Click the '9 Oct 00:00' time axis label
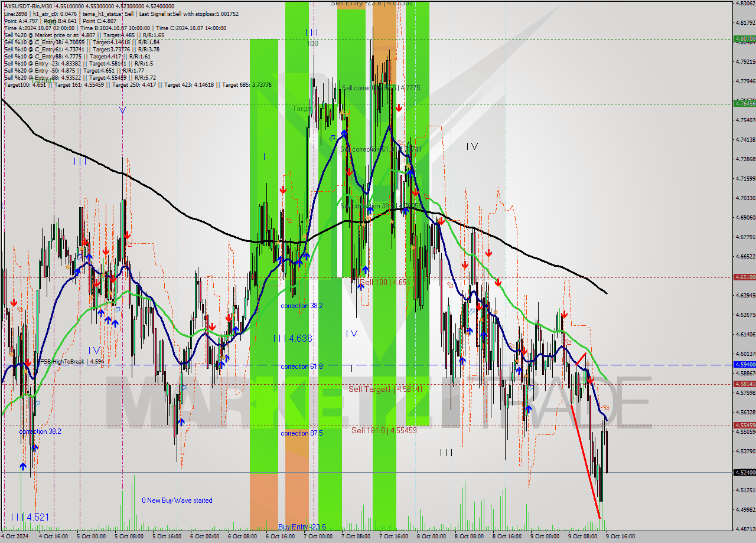Image resolution: width=756 pixels, height=543 pixels. coord(545,537)
